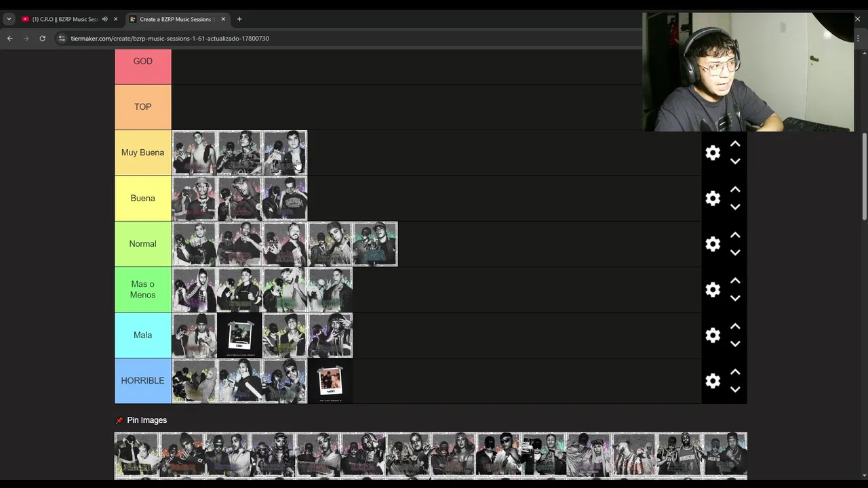Select polaroid image in HORRIBLE row
The width and height of the screenshot is (868, 488).
pyautogui.click(x=330, y=381)
